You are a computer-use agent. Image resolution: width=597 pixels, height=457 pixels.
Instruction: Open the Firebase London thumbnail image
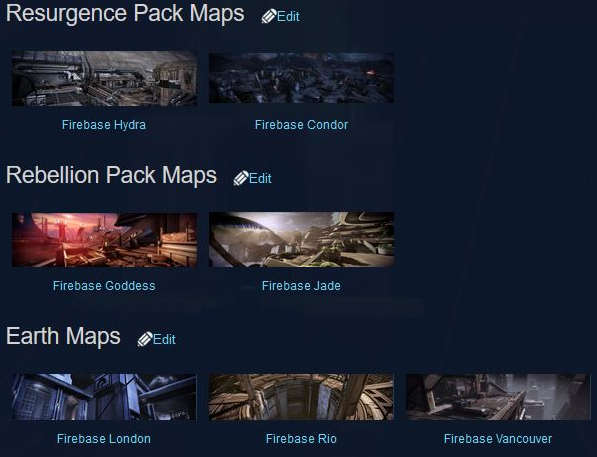pyautogui.click(x=104, y=397)
